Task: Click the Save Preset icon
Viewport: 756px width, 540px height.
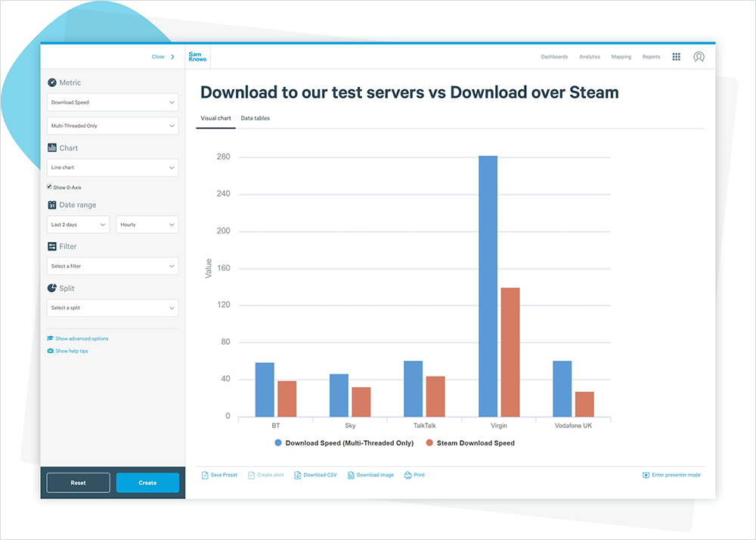Action: [205, 475]
